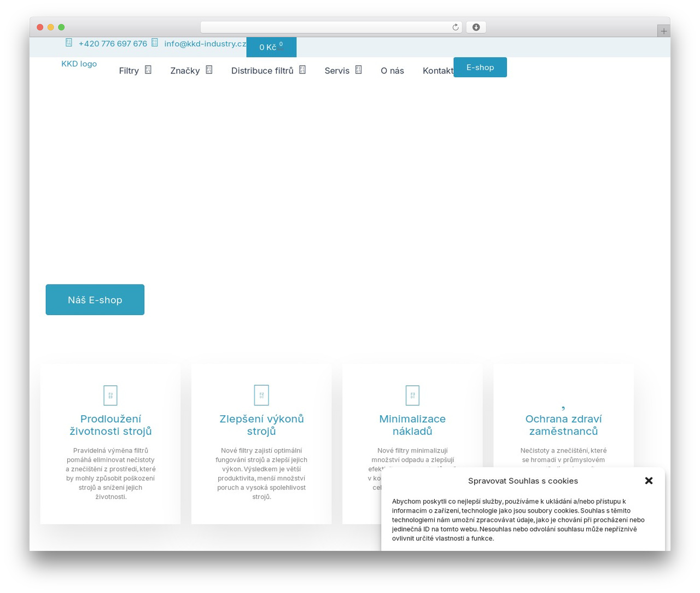Click the reload icon in the address bar

coord(455,27)
